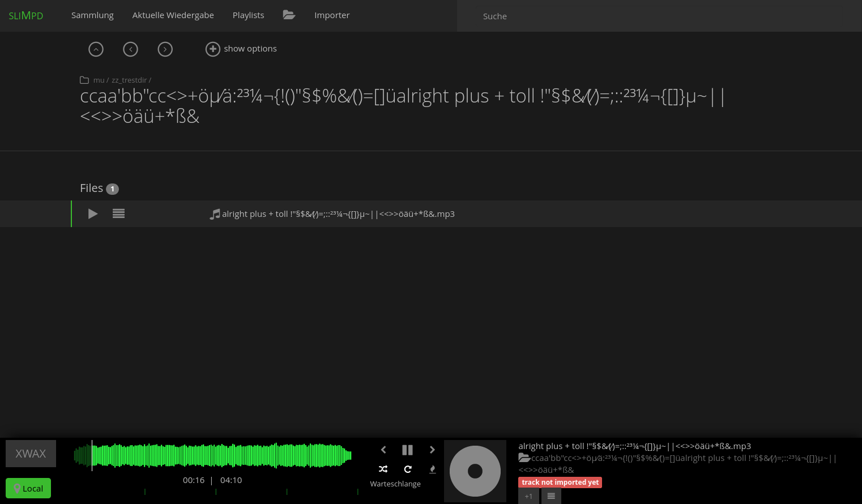Focus the Suche search field

point(657,16)
